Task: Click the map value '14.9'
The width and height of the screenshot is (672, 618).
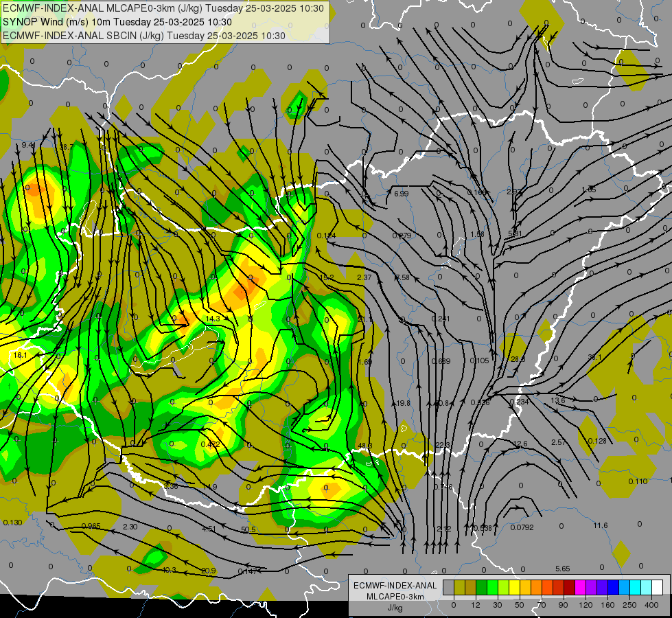Action: [x=210, y=487]
